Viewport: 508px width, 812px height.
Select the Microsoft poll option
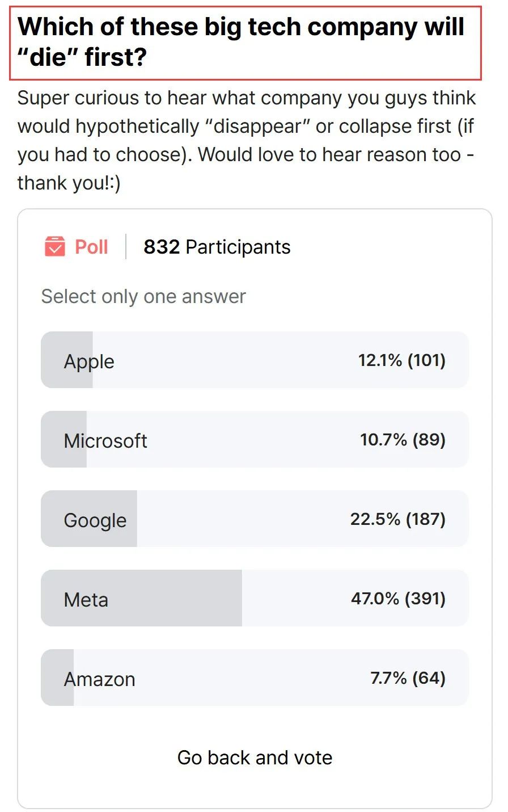[255, 440]
